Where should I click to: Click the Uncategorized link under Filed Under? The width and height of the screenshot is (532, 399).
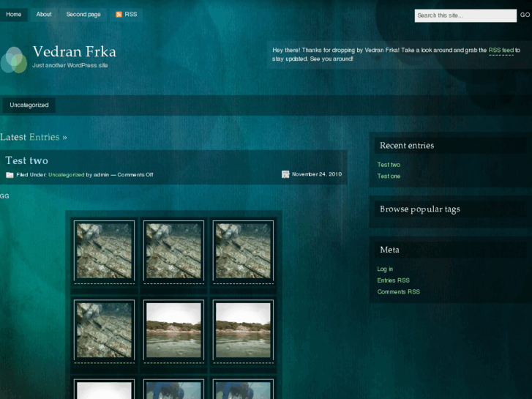point(66,174)
